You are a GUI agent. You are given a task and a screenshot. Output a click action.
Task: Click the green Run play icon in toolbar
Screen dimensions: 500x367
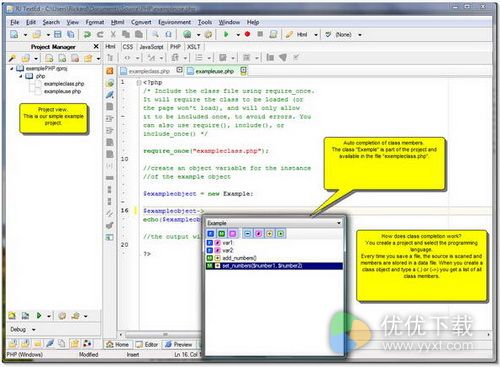tap(226, 34)
